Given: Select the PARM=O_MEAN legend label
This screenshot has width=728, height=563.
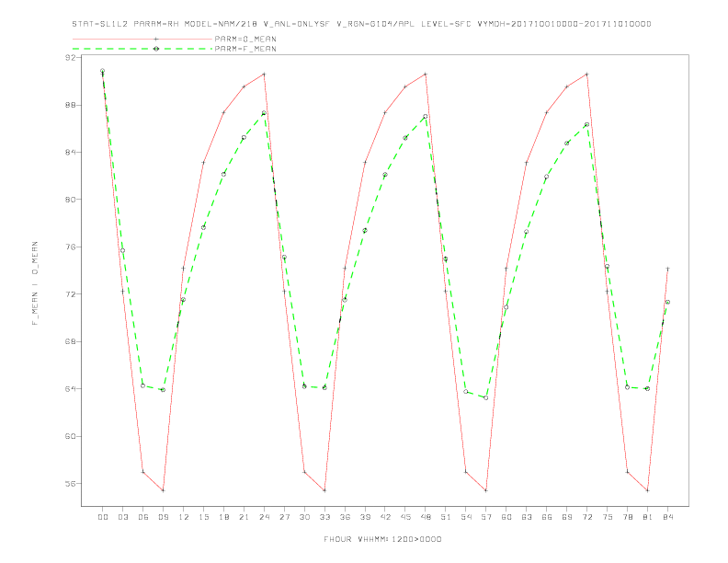Looking at the screenshot, I should point(245,39).
